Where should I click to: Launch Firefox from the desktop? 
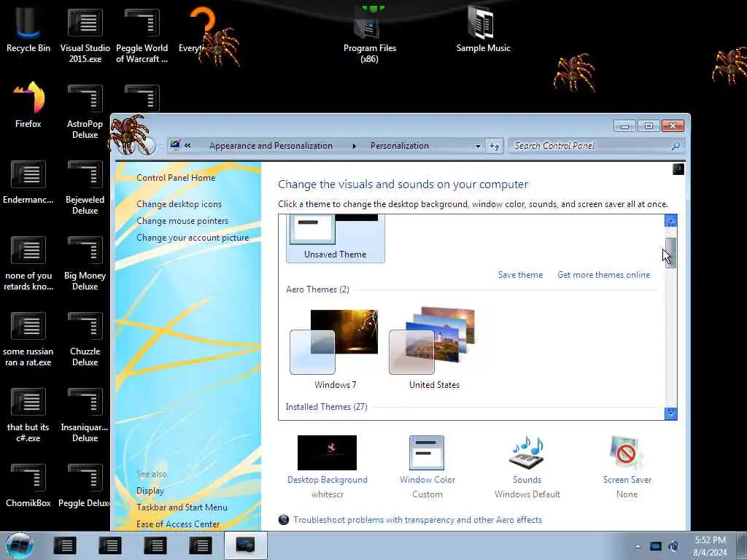(28, 105)
